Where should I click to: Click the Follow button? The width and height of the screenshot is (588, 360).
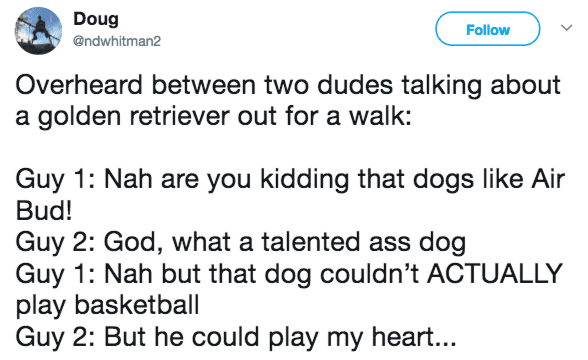point(488,29)
